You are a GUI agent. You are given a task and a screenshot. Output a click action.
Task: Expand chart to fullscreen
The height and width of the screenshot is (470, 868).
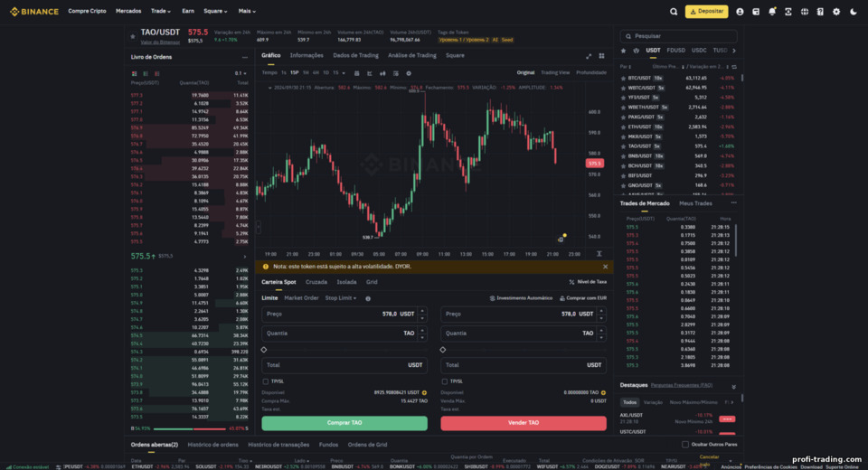point(589,56)
